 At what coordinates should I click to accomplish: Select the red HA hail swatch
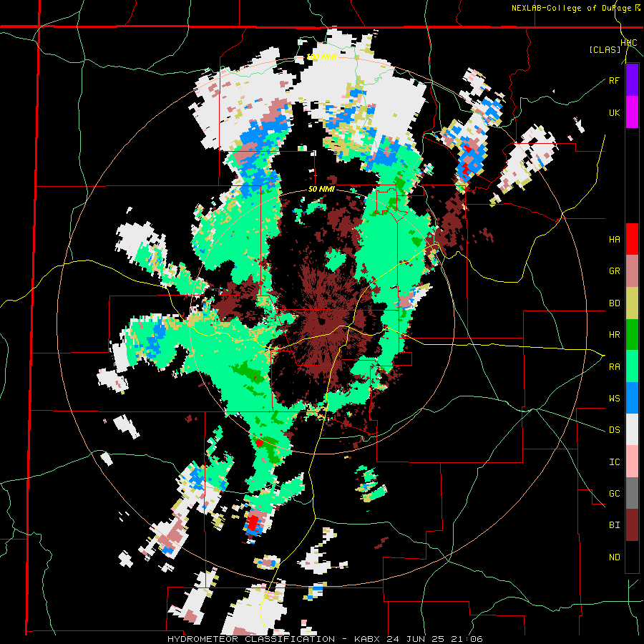632,239
